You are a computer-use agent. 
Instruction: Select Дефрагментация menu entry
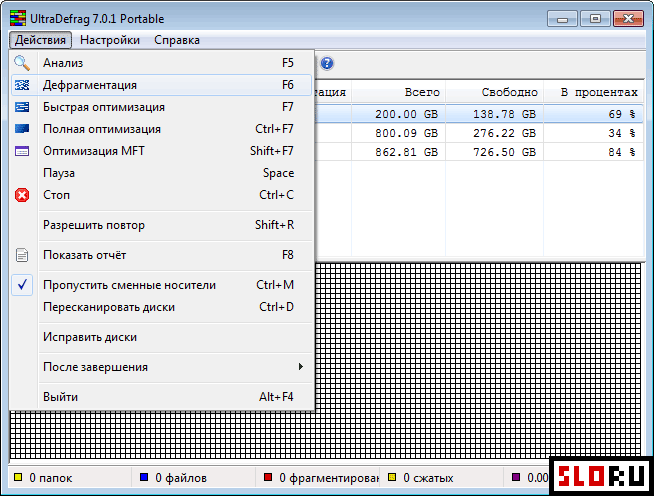[162, 85]
